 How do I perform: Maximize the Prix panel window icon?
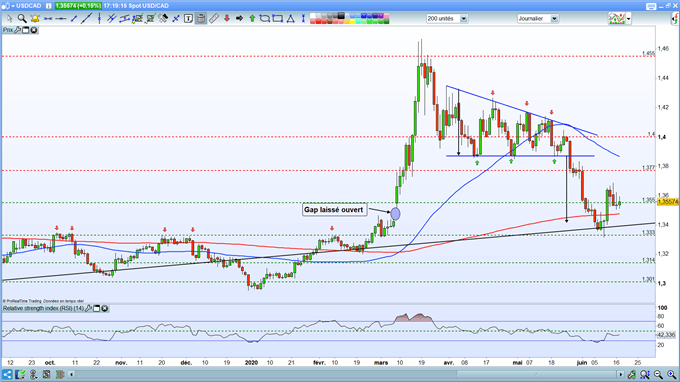26,30
